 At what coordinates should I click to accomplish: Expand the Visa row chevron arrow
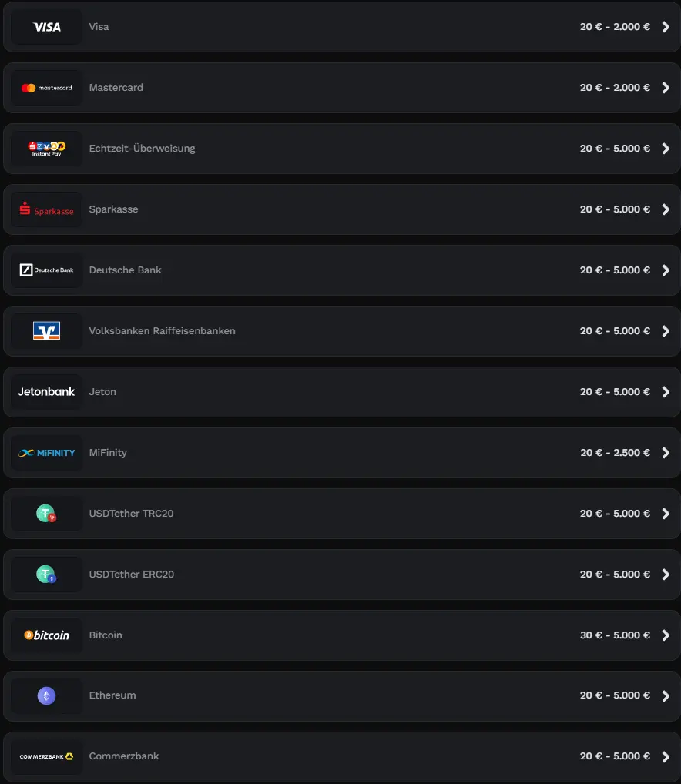coord(666,27)
